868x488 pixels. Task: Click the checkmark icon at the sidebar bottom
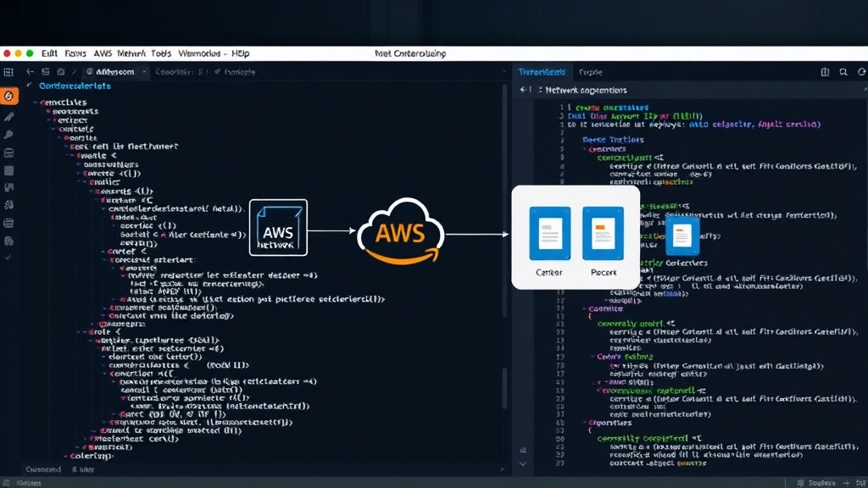8,258
